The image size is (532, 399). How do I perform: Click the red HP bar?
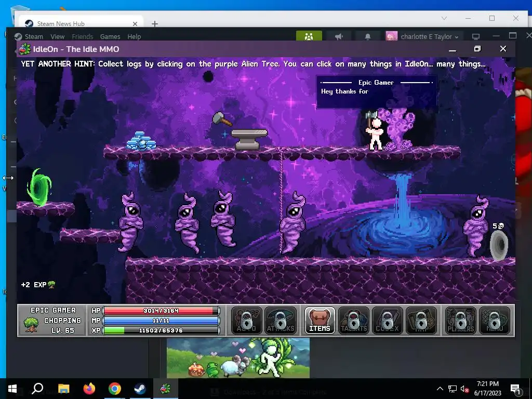(161, 311)
